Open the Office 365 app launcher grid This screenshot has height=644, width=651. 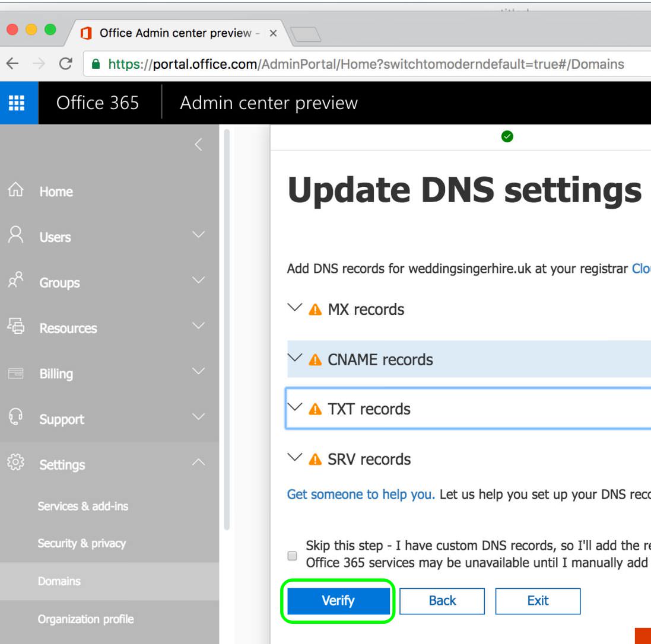tap(17, 103)
